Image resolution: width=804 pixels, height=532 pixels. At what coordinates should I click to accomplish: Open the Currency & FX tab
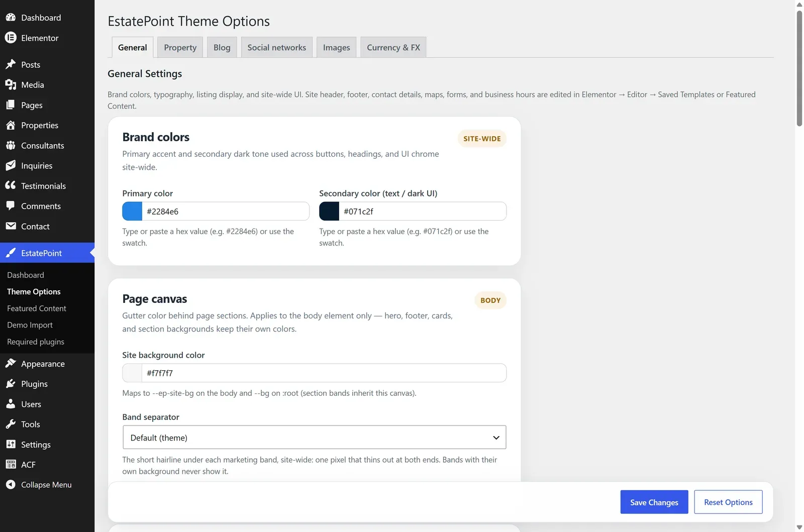[393, 47]
